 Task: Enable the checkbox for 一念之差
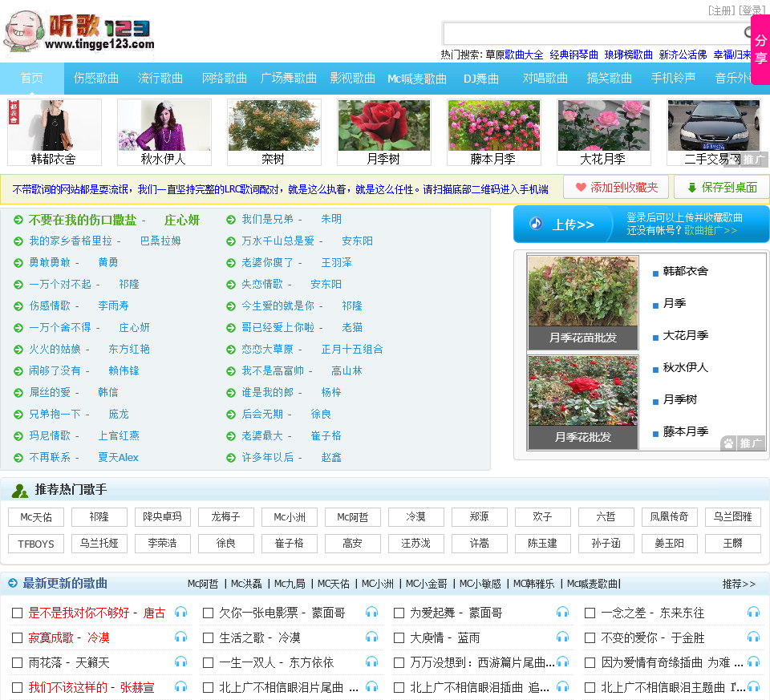(590, 613)
